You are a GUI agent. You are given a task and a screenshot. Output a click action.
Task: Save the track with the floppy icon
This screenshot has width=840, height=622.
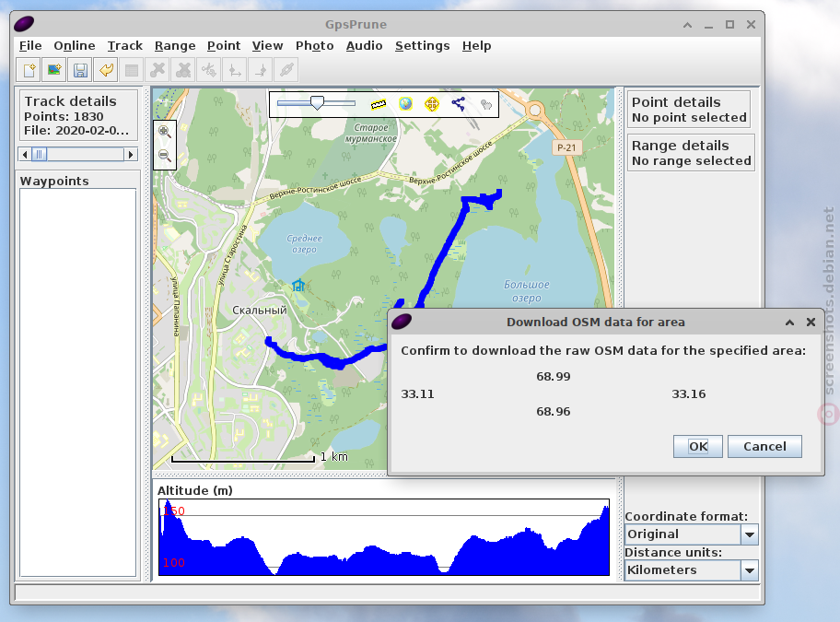coord(80,70)
